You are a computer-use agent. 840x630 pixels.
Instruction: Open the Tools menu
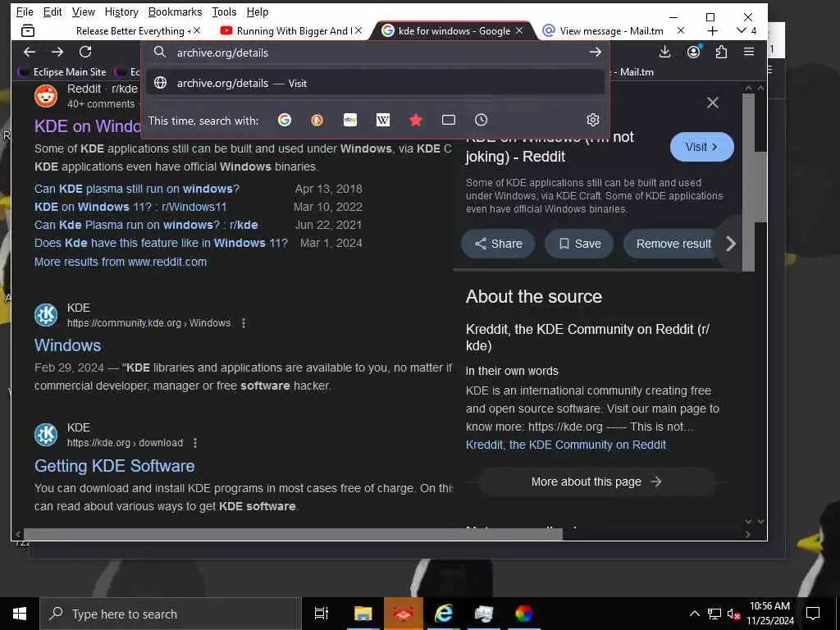click(x=224, y=11)
